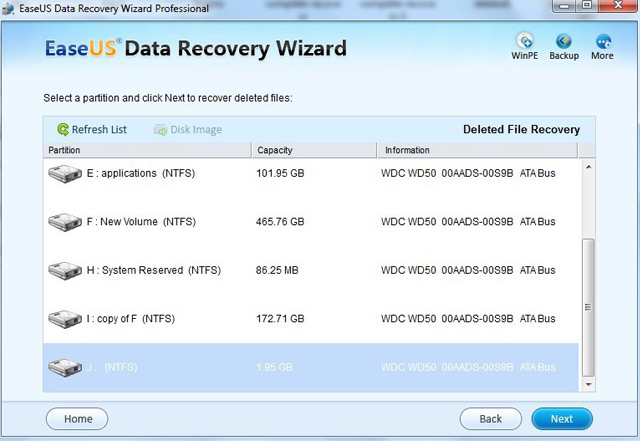Image resolution: width=640 pixels, height=441 pixels.
Task: Select the E: applications drive icon
Action: (65, 174)
